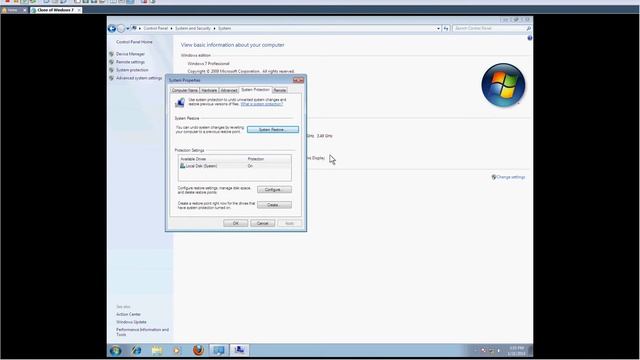Click the volume icon in system tray

tap(499, 350)
